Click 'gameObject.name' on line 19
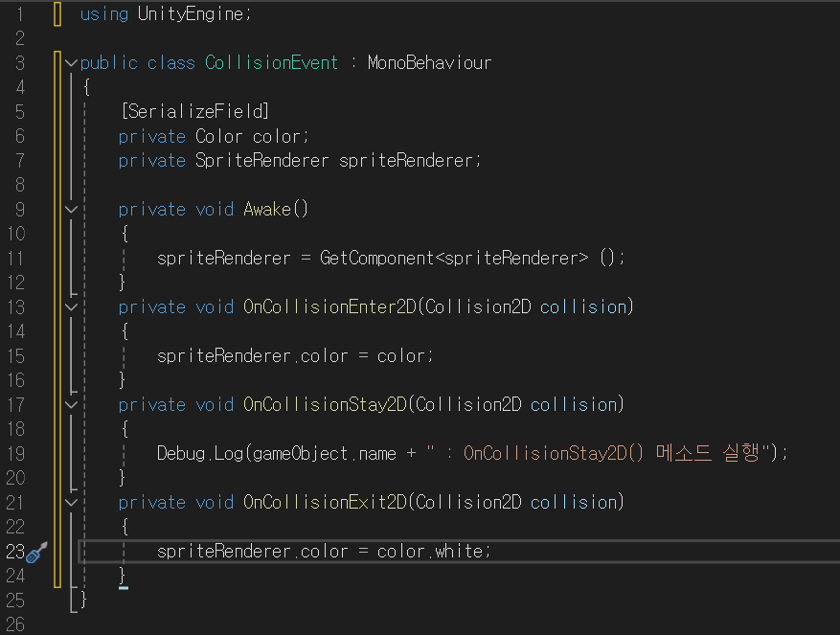 pos(325,453)
